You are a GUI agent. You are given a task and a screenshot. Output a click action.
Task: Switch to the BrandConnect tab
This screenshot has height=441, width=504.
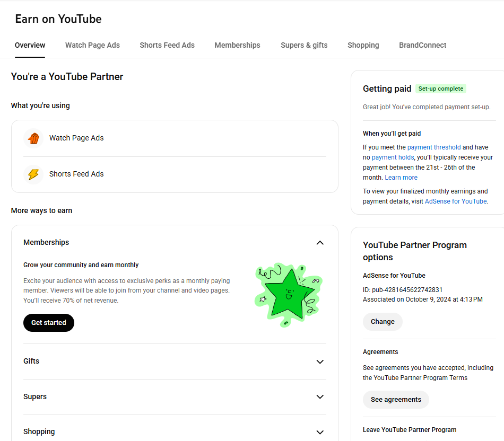click(422, 45)
